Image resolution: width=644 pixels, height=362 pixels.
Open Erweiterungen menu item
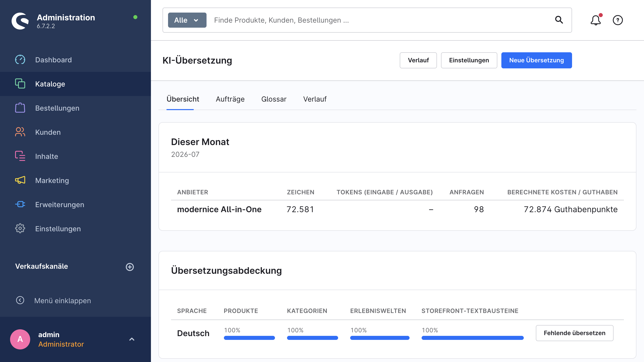(x=75, y=205)
